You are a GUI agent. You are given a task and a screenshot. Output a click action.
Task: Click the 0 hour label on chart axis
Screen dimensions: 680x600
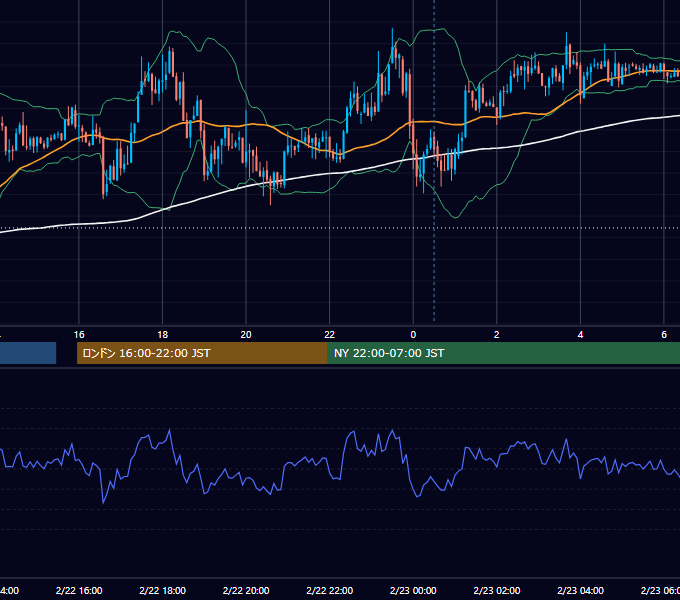[x=413, y=335]
